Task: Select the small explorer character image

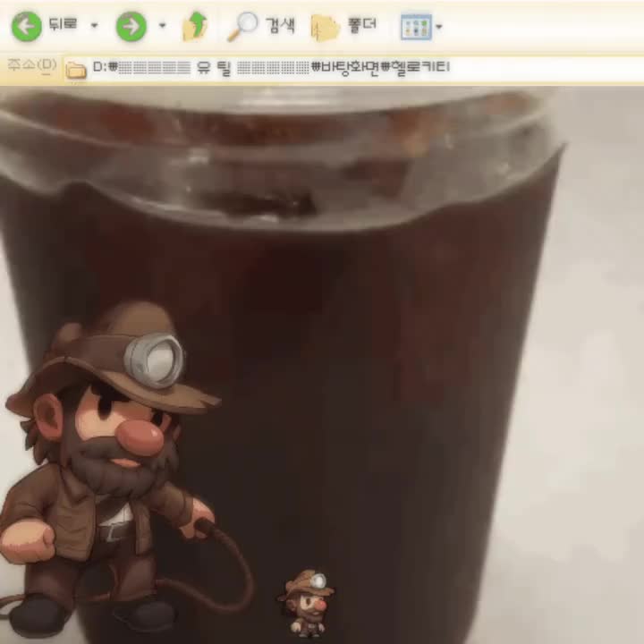Action: click(x=307, y=604)
